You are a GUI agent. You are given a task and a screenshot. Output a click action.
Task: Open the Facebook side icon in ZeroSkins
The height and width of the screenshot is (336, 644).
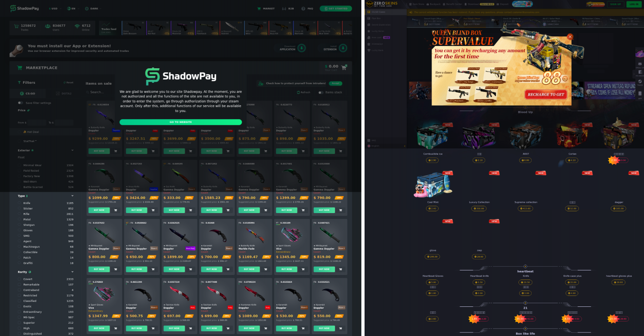click(640, 73)
